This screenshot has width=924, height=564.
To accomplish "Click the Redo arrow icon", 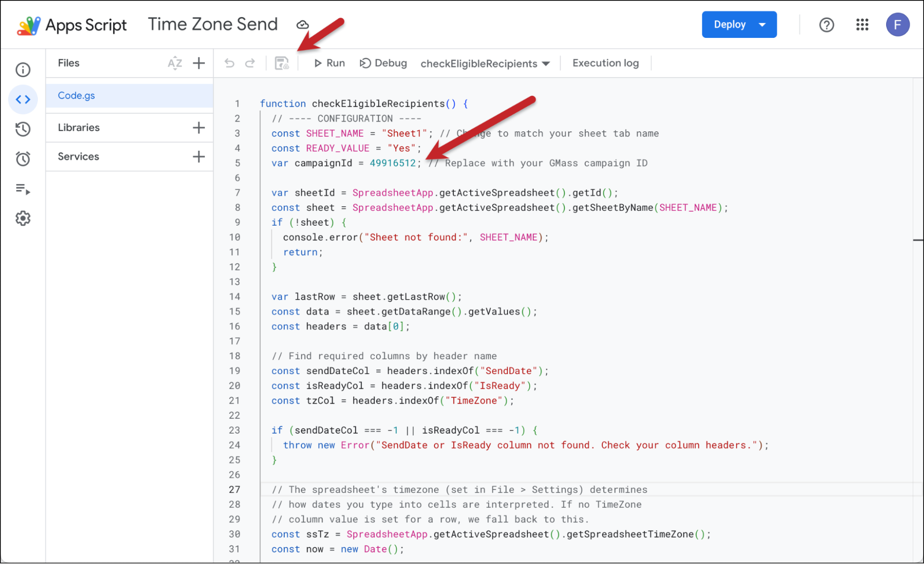I will click(x=250, y=63).
